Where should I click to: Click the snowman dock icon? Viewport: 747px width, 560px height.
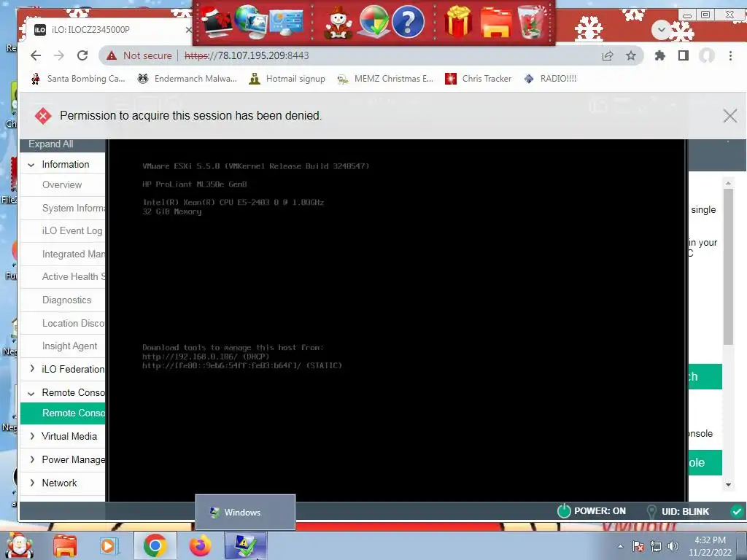pyautogui.click(x=338, y=22)
